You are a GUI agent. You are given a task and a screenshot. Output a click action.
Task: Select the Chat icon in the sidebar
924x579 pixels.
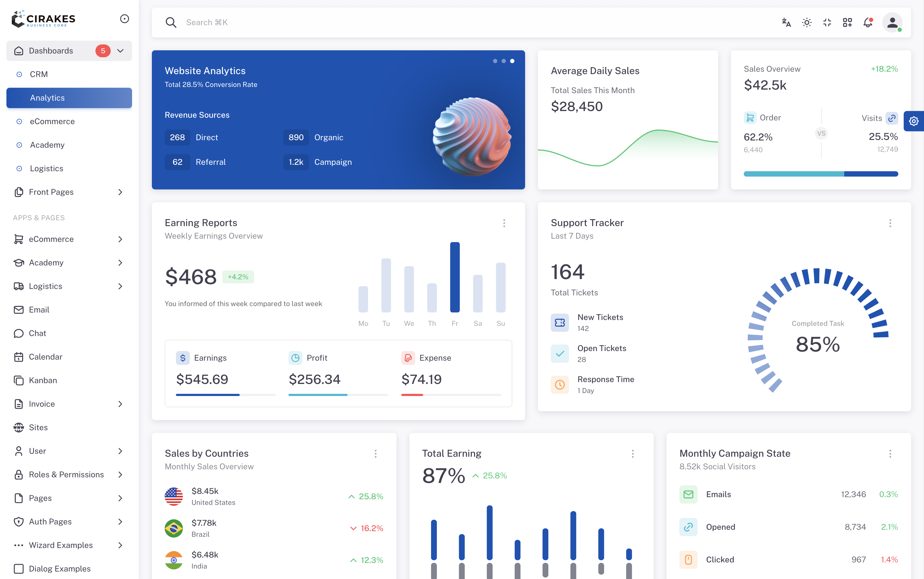[19, 333]
